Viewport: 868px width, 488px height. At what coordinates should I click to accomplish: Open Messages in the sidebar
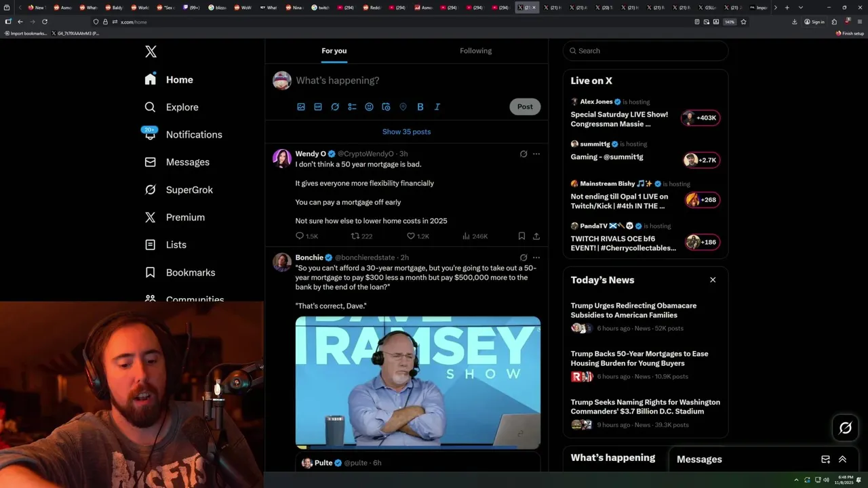[178, 162]
